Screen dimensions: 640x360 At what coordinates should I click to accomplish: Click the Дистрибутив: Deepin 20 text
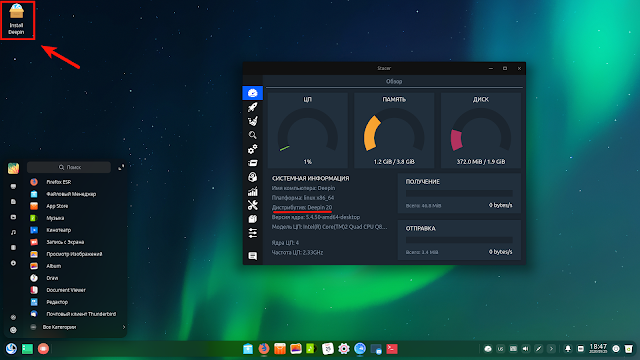click(302, 207)
